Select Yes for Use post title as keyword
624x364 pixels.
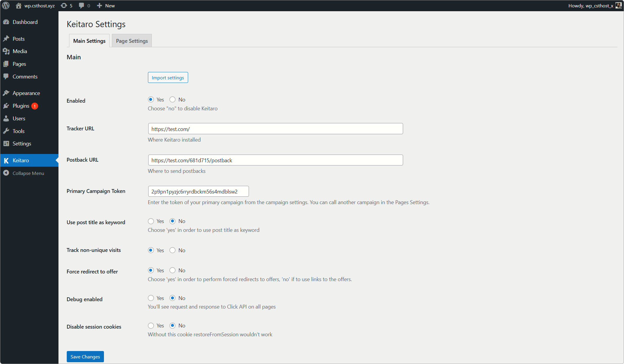(151, 221)
